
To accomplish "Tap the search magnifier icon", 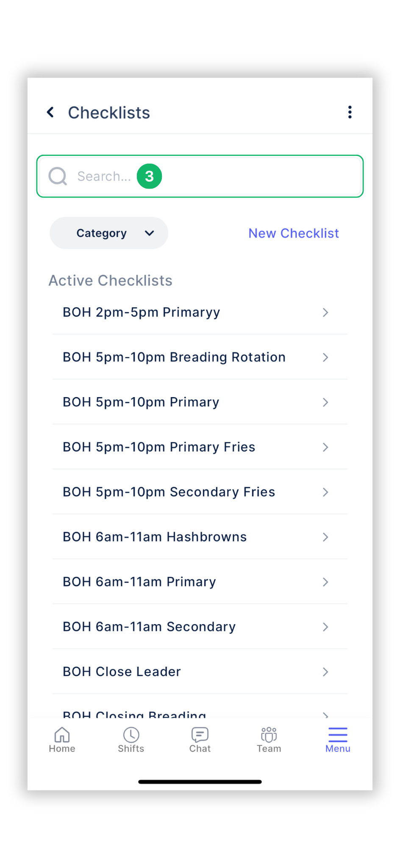I will pos(58,176).
